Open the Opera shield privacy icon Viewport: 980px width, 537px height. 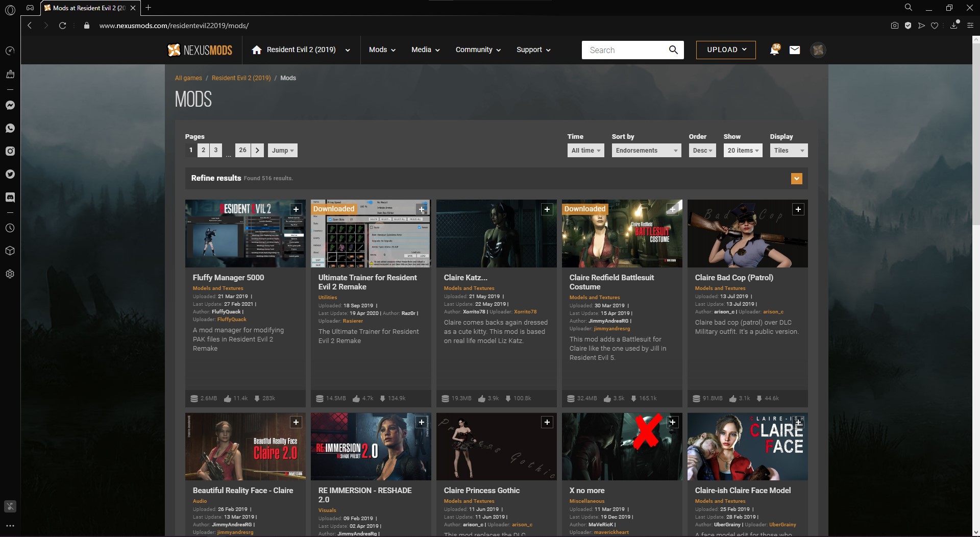click(x=908, y=26)
